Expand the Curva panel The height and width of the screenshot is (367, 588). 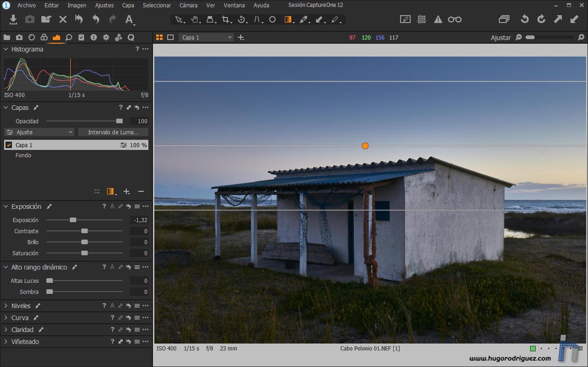20,318
